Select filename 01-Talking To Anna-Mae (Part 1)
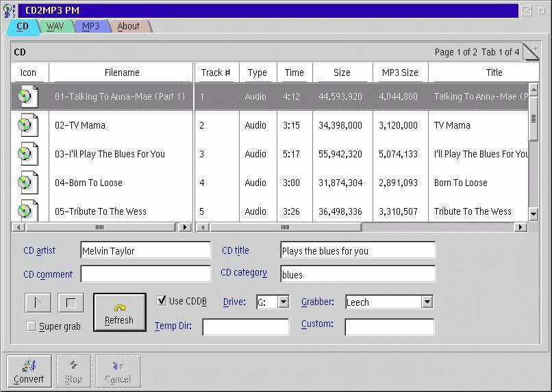The height and width of the screenshot is (392, 552). [120, 96]
